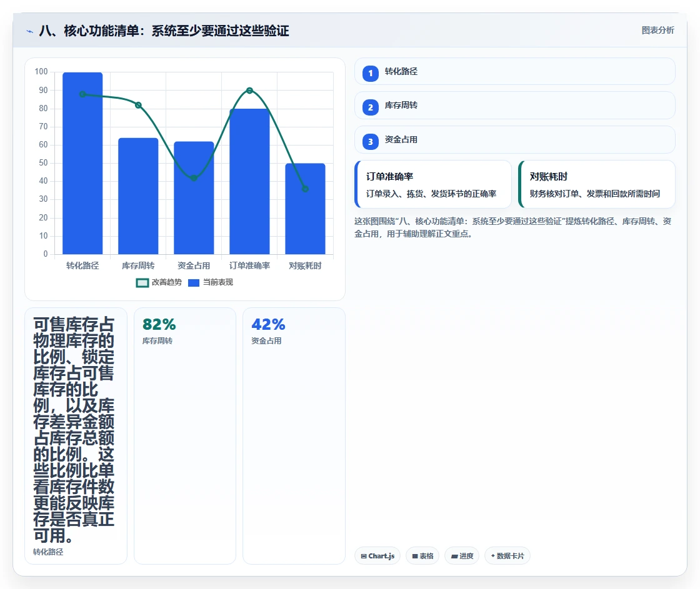Click the trend line point at 转化路径
Viewport: 700px width, 589px height.
[x=82, y=94]
